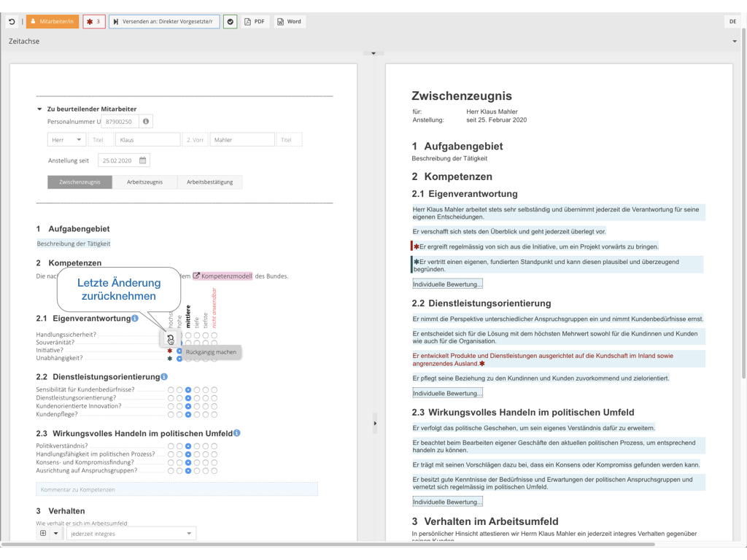The image size is (747, 560).
Task: Select höchste for Politikverständnis
Action: point(171,446)
